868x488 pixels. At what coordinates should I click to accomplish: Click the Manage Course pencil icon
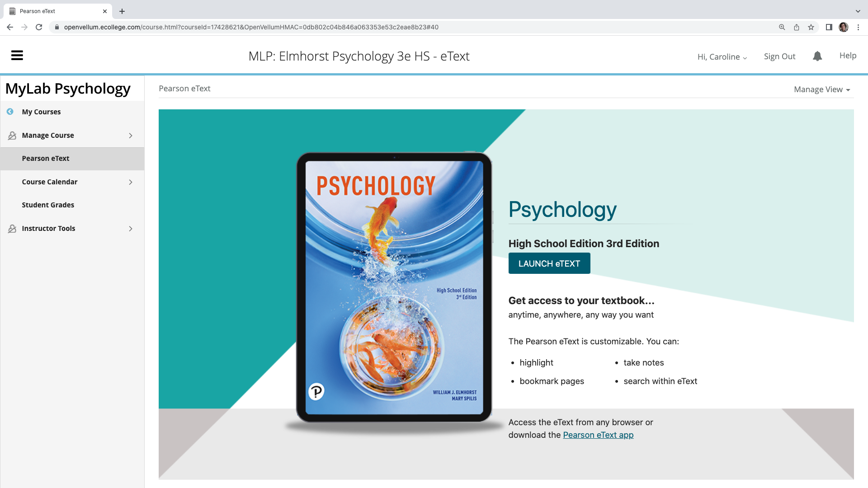point(12,136)
